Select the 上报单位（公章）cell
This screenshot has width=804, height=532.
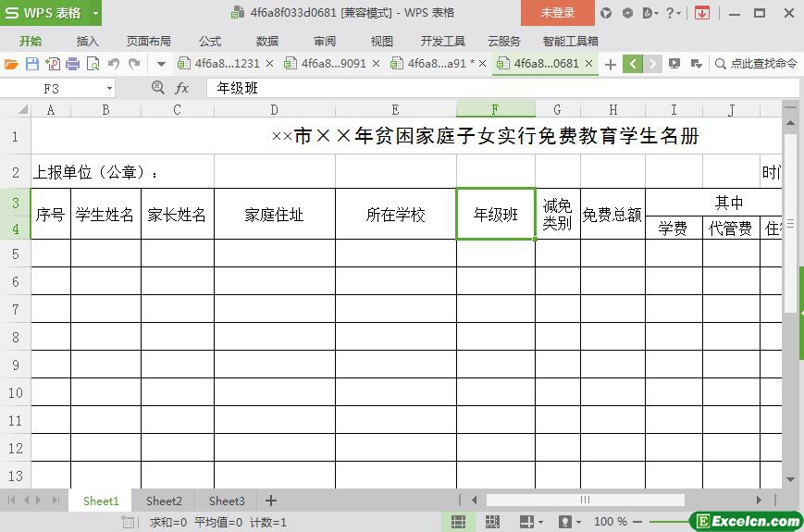(122, 172)
